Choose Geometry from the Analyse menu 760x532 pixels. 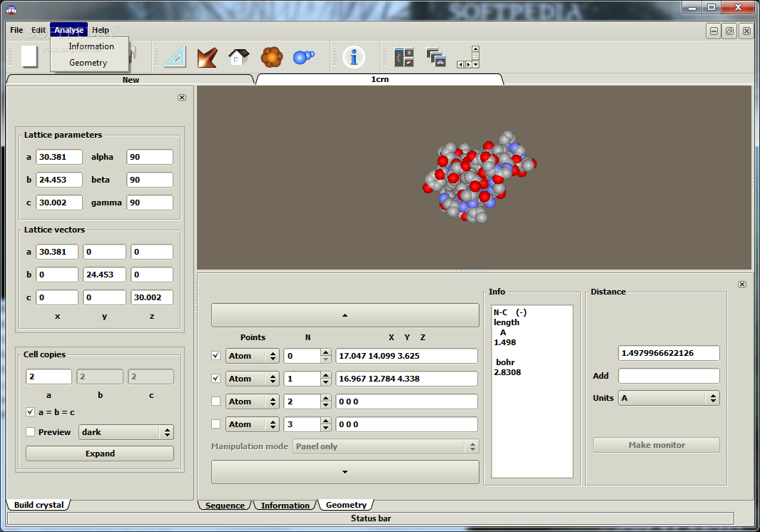88,63
